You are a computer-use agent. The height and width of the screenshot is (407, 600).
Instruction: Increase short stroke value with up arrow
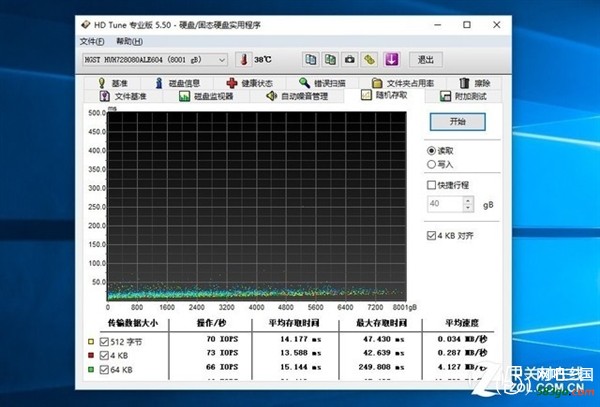tap(468, 200)
